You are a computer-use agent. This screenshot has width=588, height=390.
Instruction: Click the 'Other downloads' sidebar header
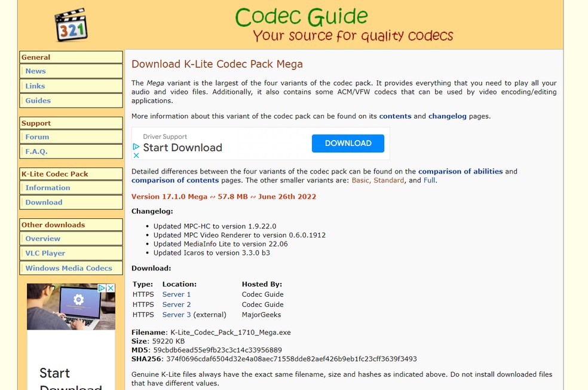[71, 225]
